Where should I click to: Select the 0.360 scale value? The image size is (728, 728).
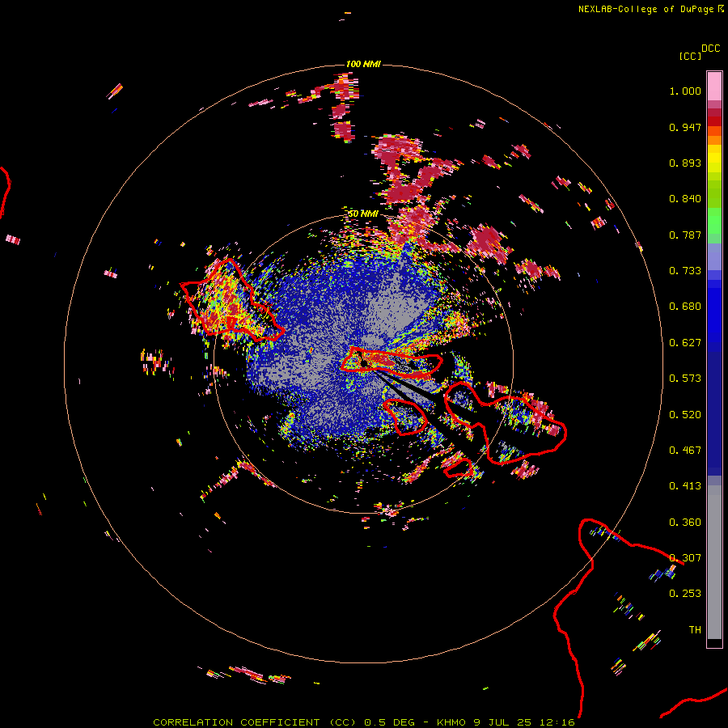pyautogui.click(x=685, y=523)
